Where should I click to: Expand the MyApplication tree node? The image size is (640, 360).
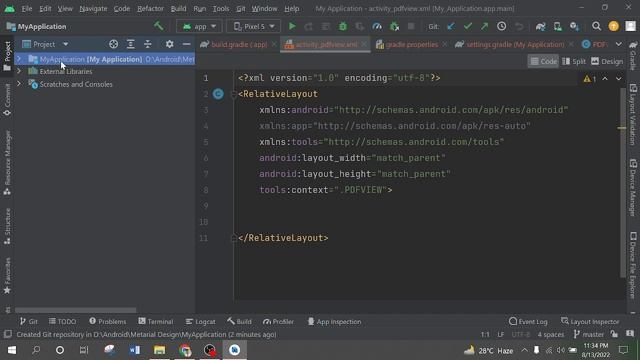tap(19, 59)
